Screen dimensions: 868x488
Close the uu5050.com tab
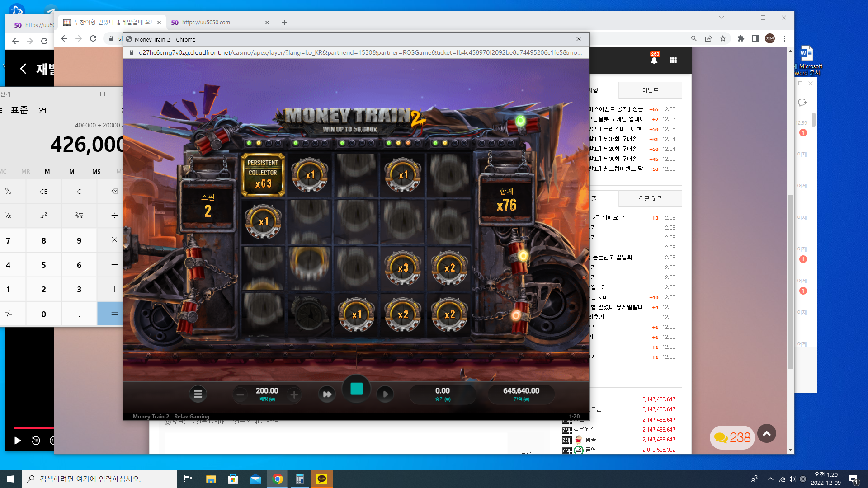click(x=267, y=23)
